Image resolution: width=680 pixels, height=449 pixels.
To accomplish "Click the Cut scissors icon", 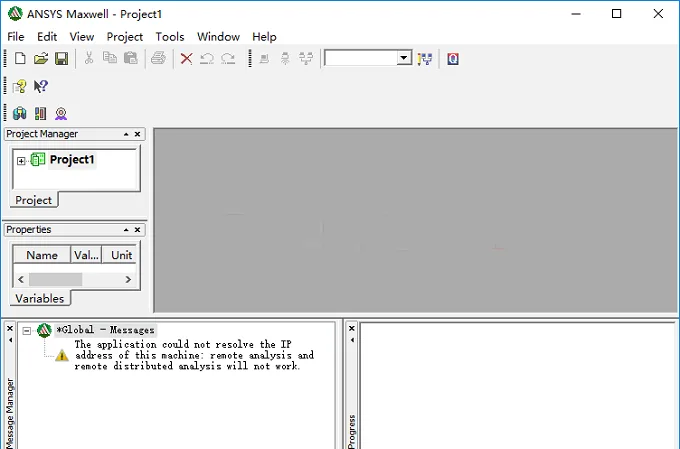I will pyautogui.click(x=89, y=58).
